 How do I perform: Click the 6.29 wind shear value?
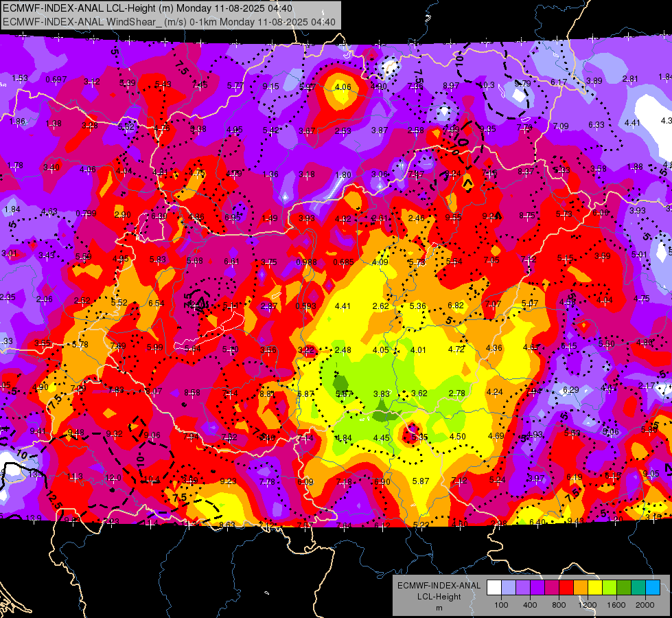coord(571,389)
